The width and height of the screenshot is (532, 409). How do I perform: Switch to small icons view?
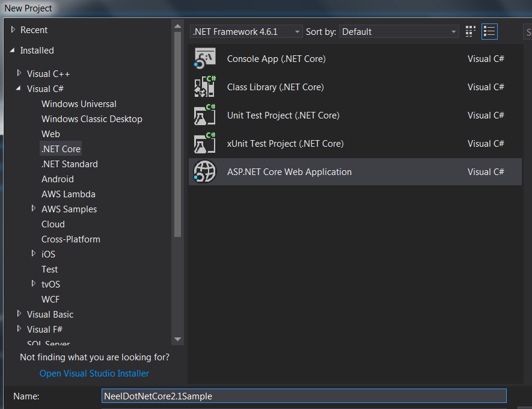click(x=471, y=31)
